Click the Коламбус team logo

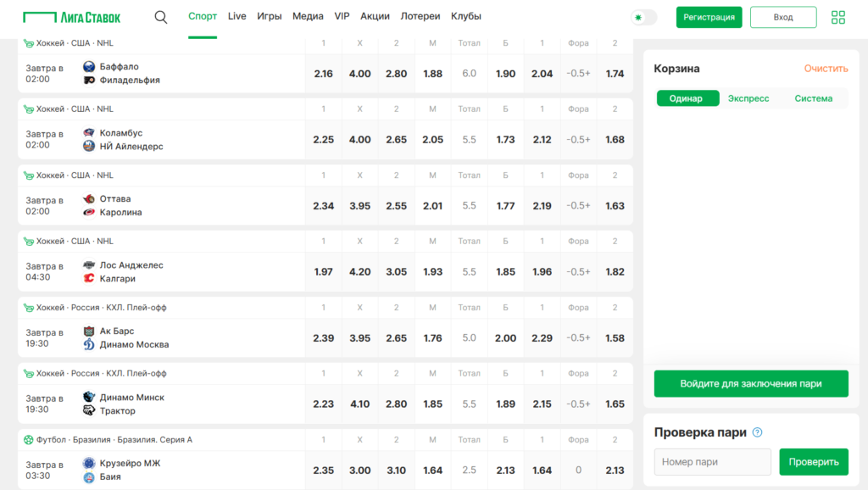coord(88,133)
